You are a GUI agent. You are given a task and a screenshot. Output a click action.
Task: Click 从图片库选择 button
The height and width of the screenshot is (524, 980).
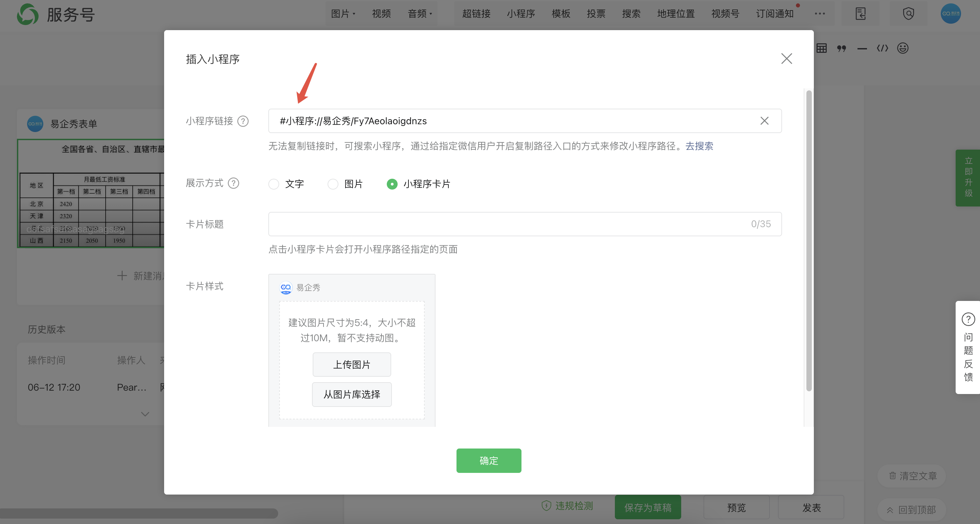(x=352, y=394)
